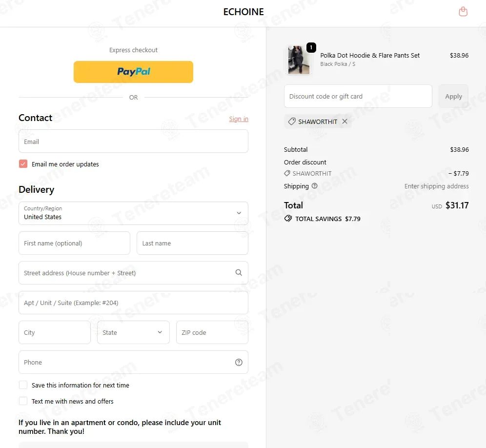Click the TOTAL SAVINGS $7.79 text
Image resolution: width=486 pixels, height=448 pixels.
pos(327,219)
